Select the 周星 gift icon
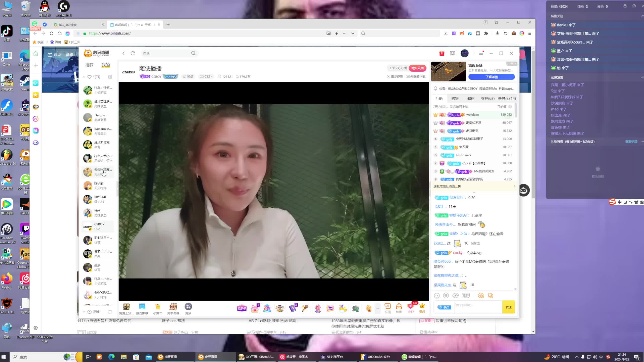Viewport: 644px width, 362px height. coord(242,308)
